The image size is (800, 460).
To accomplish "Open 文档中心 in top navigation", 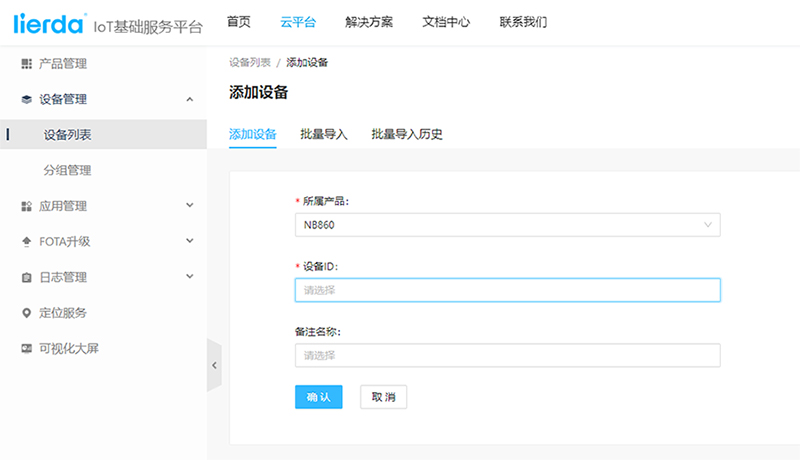I will pyautogui.click(x=446, y=22).
